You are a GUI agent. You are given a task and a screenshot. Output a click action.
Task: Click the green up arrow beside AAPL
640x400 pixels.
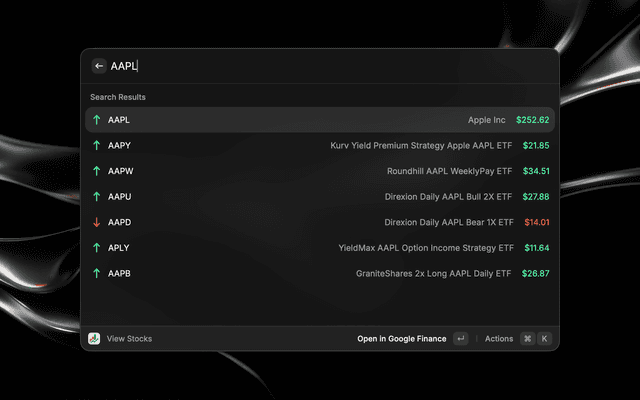click(96, 120)
